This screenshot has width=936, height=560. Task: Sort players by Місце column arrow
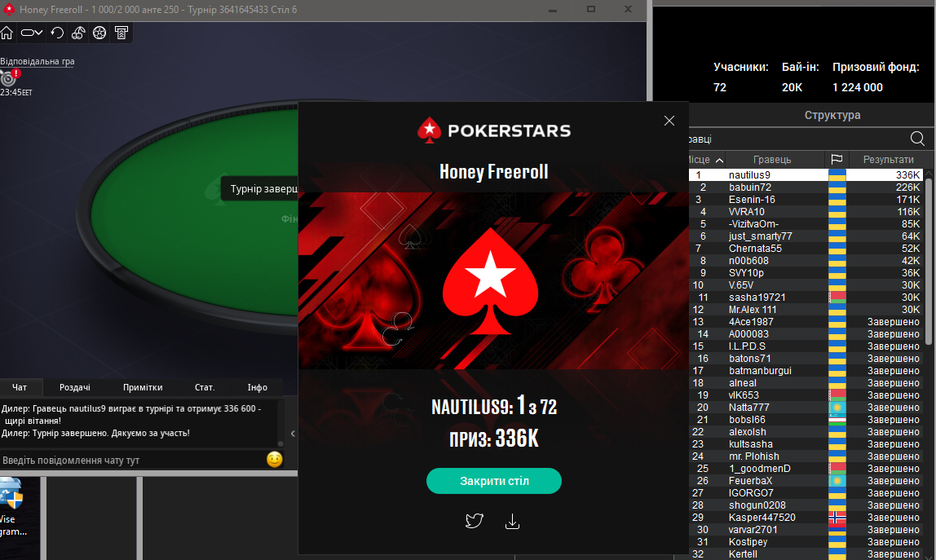point(719,160)
